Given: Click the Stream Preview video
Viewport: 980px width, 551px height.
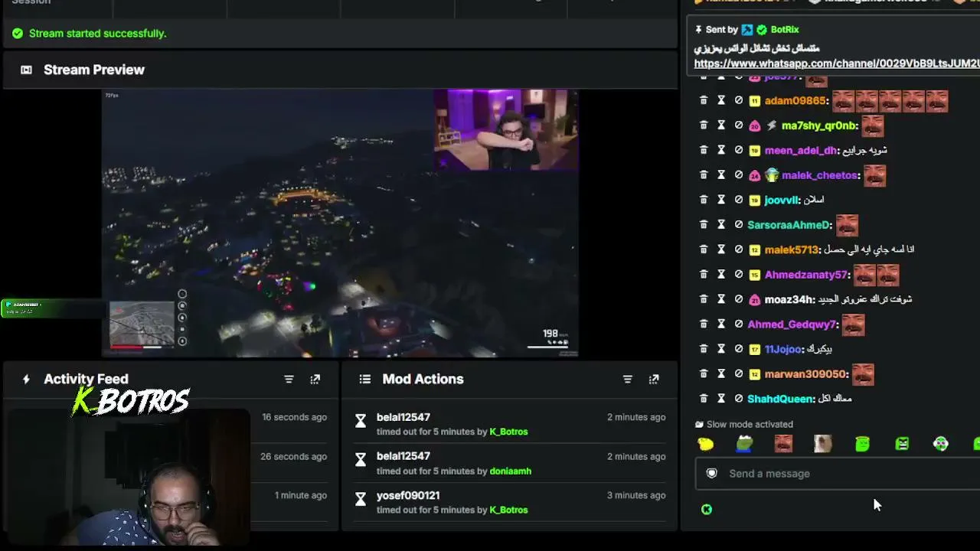Looking at the screenshot, I should click(340, 223).
